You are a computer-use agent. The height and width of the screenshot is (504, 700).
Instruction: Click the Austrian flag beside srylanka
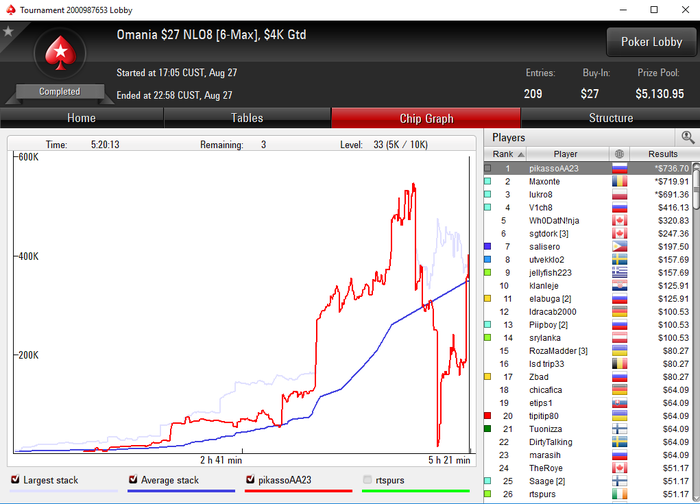(620, 337)
